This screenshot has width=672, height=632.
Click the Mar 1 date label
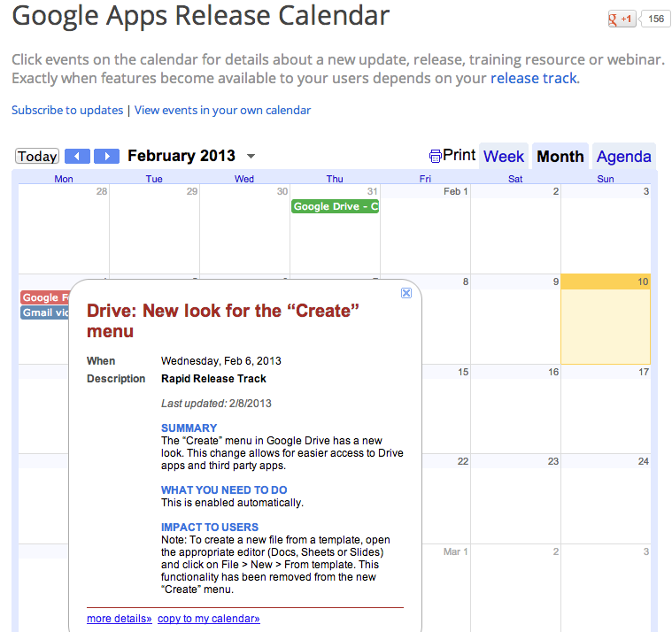[455, 551]
